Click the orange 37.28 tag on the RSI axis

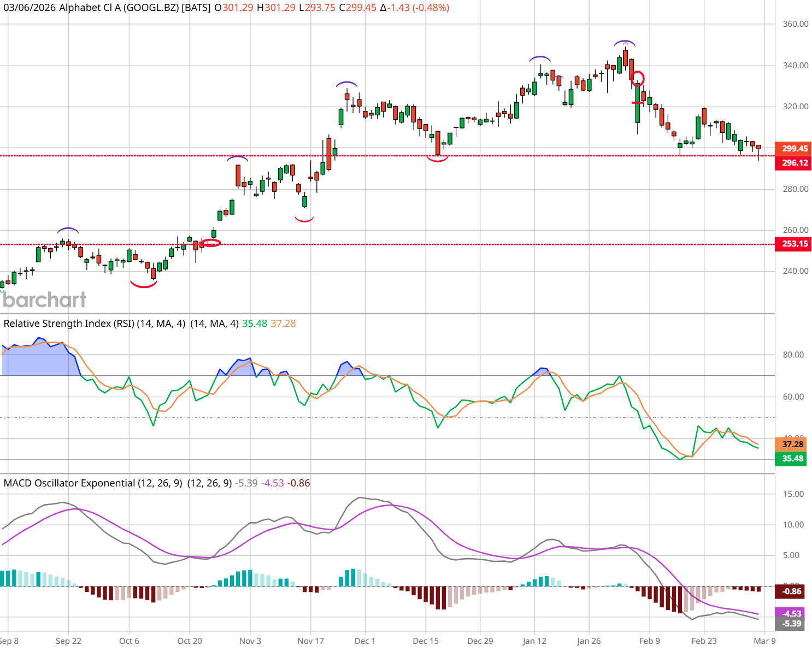pos(791,444)
